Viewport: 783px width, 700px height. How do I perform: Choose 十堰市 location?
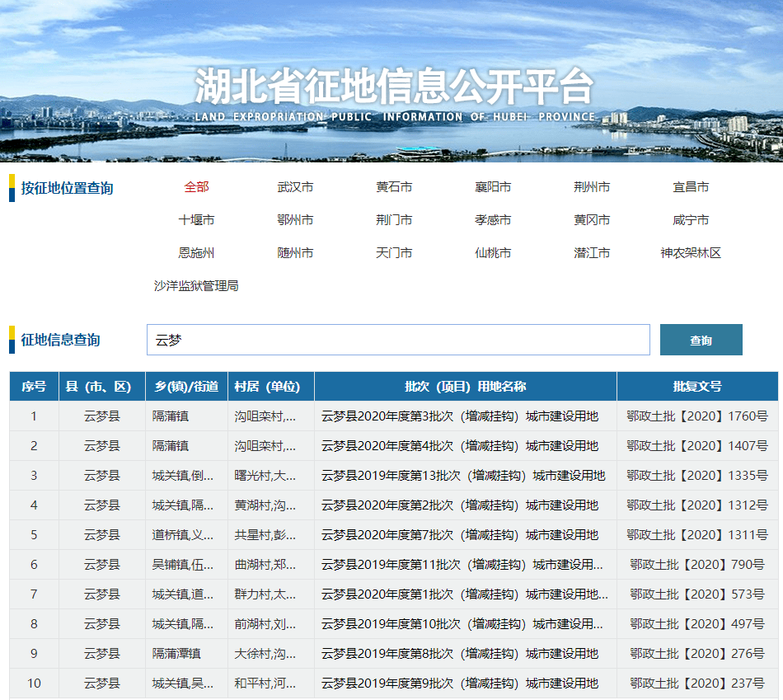coord(196,220)
